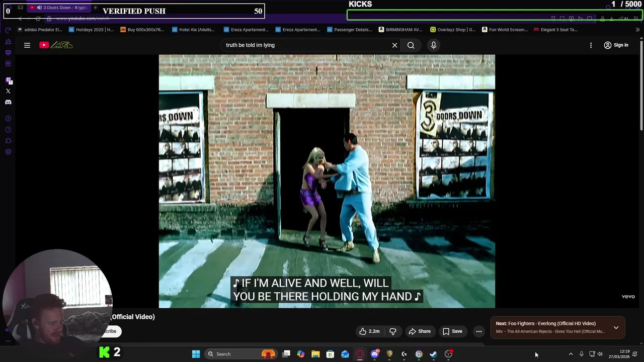This screenshot has width=644, height=362.
Task: Open Logitech G HUB from the taskbar
Action: click(x=404, y=354)
